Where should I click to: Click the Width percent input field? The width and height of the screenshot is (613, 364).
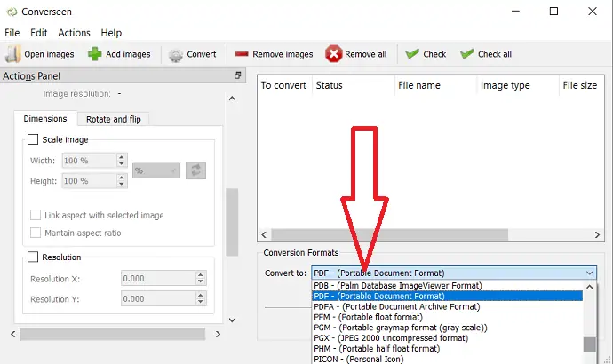89,161
